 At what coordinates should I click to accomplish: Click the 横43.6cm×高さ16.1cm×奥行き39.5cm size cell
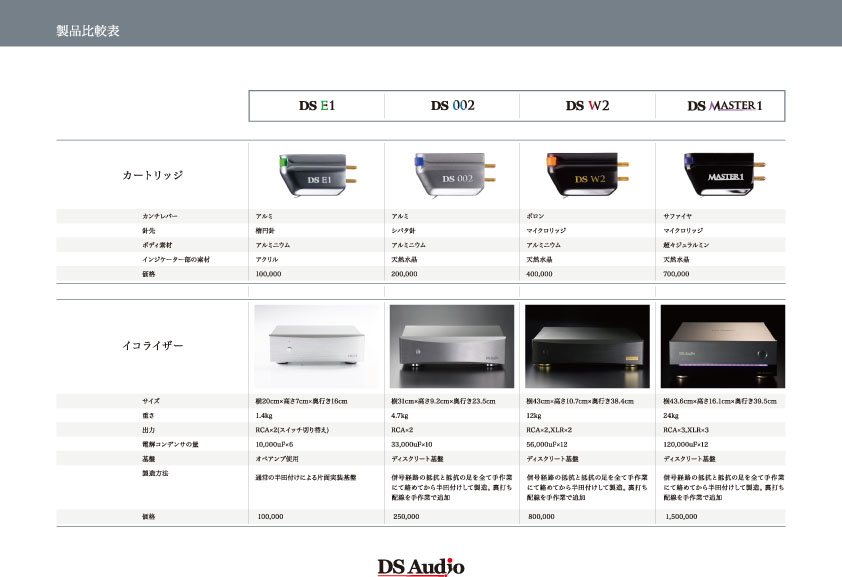720,401
